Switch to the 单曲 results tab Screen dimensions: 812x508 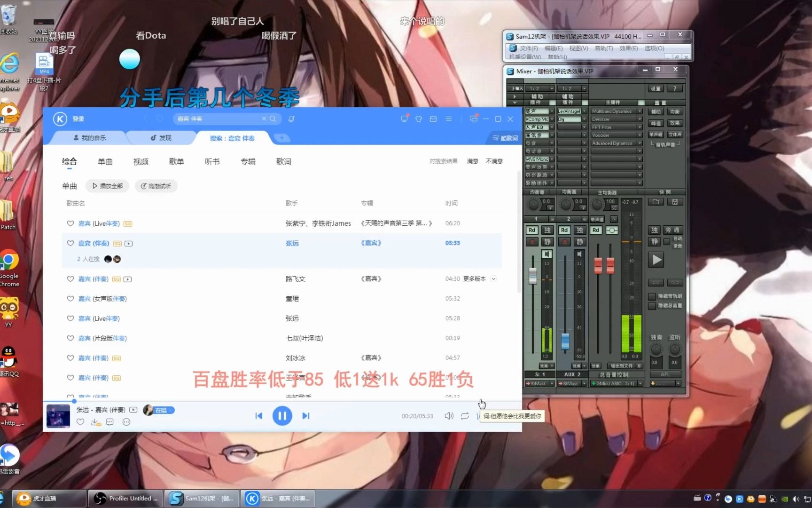[105, 161]
